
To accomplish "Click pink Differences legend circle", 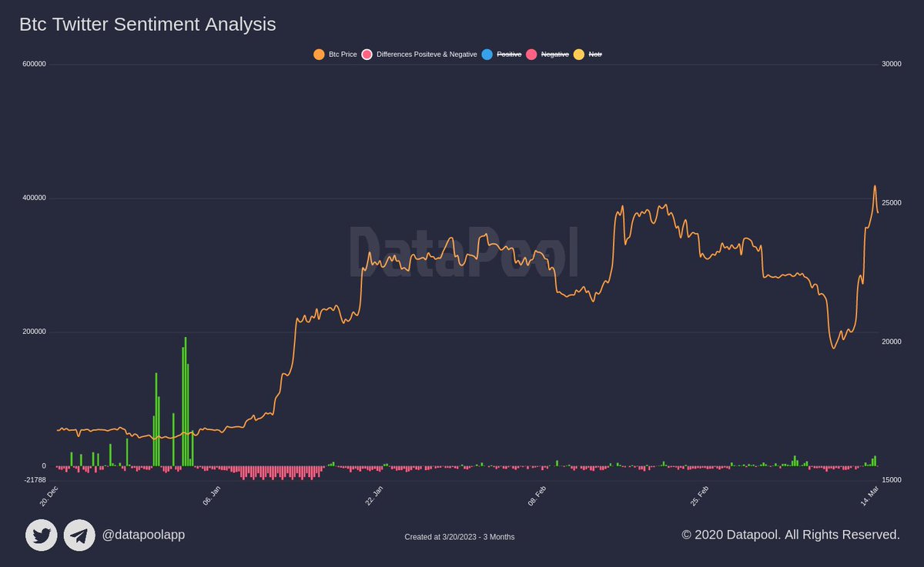I will 367,55.
